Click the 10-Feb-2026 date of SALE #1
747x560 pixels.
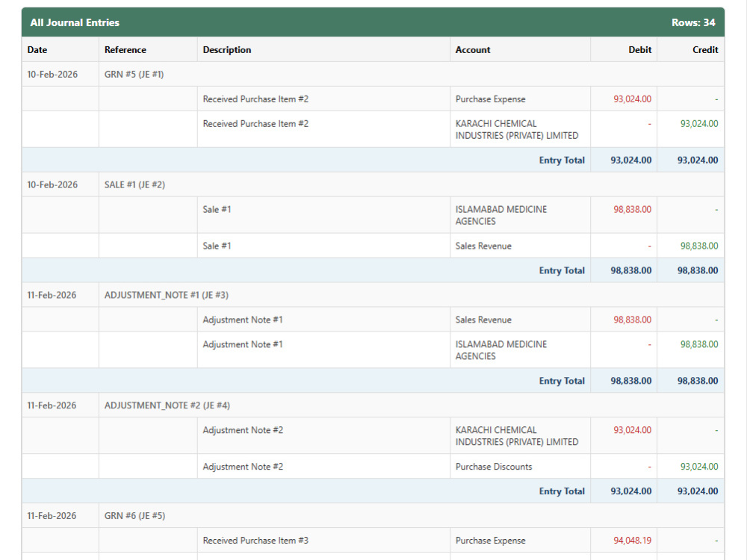point(52,184)
